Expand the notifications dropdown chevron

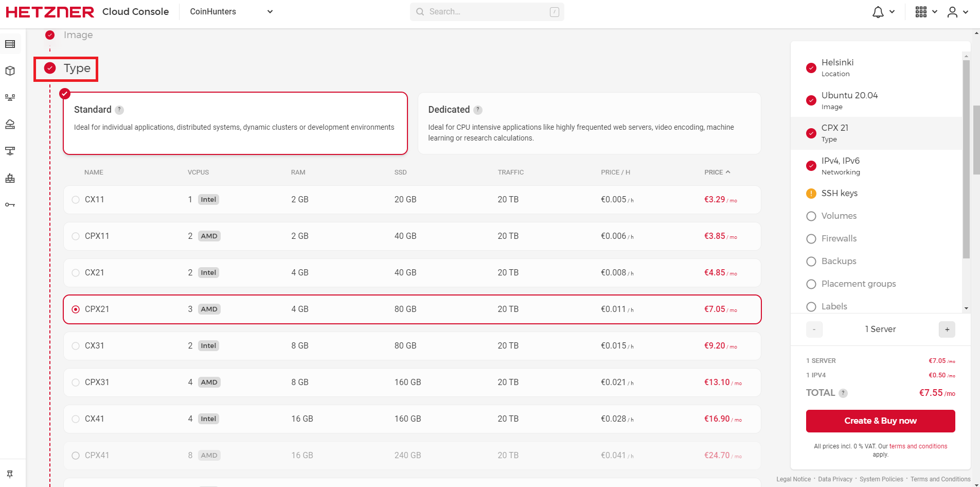pos(892,12)
